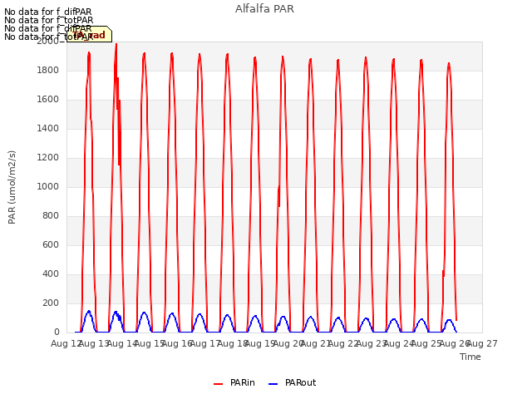
Task: Click the Alfalfa PAR chart title
Action: click(x=264, y=9)
